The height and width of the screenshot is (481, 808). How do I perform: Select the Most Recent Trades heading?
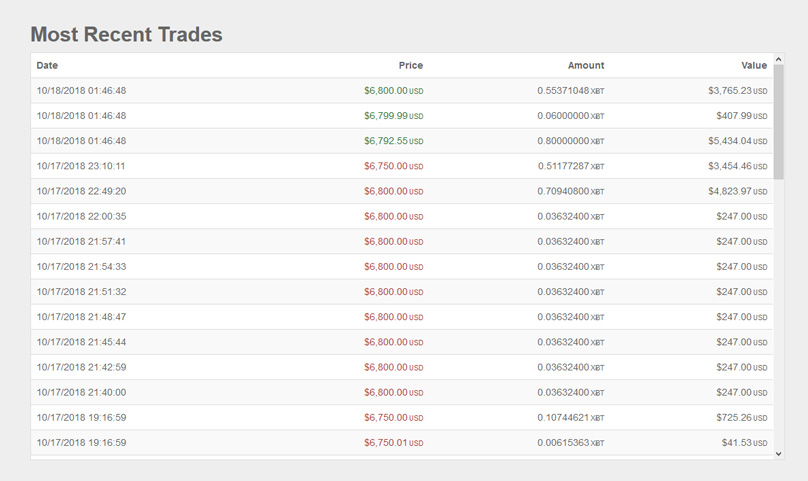tap(126, 34)
